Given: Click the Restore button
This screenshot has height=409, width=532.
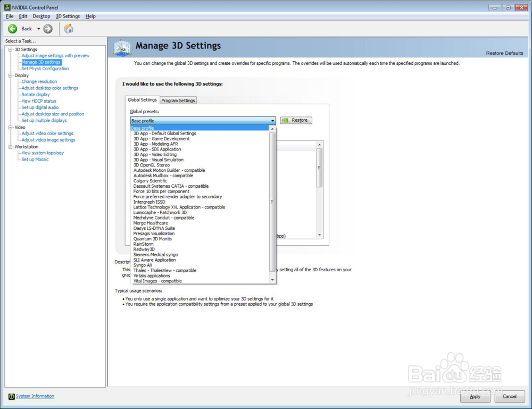Looking at the screenshot, I should [296, 120].
